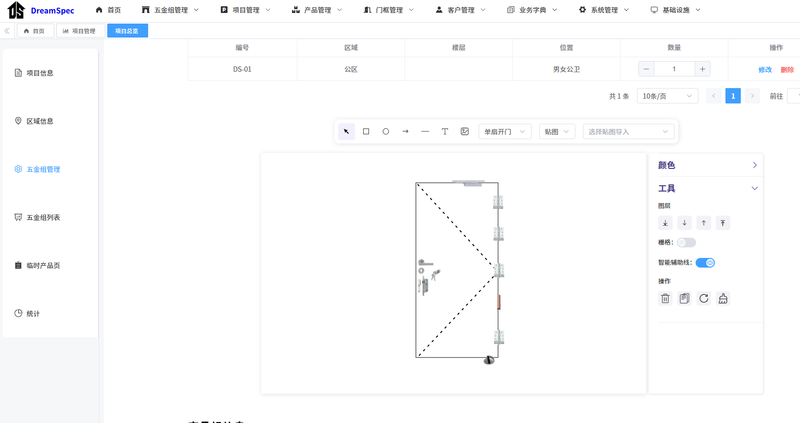The image size is (800, 423).
Task: Select the door handle lever image
Action: (x=426, y=263)
